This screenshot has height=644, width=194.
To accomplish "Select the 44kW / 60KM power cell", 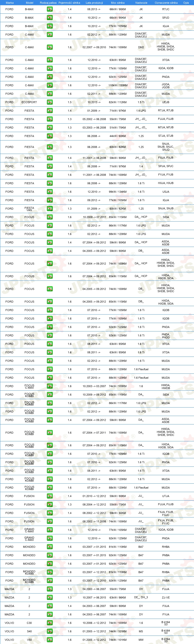I will [118, 136].
